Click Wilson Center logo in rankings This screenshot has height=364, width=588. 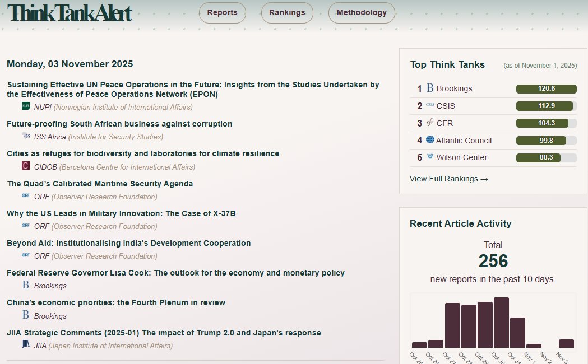coord(430,157)
